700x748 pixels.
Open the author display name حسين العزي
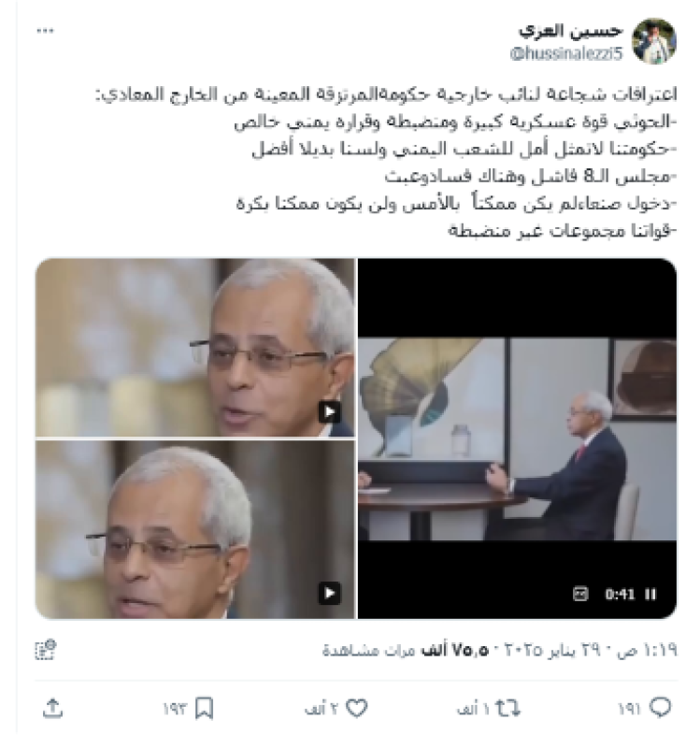pos(571,31)
